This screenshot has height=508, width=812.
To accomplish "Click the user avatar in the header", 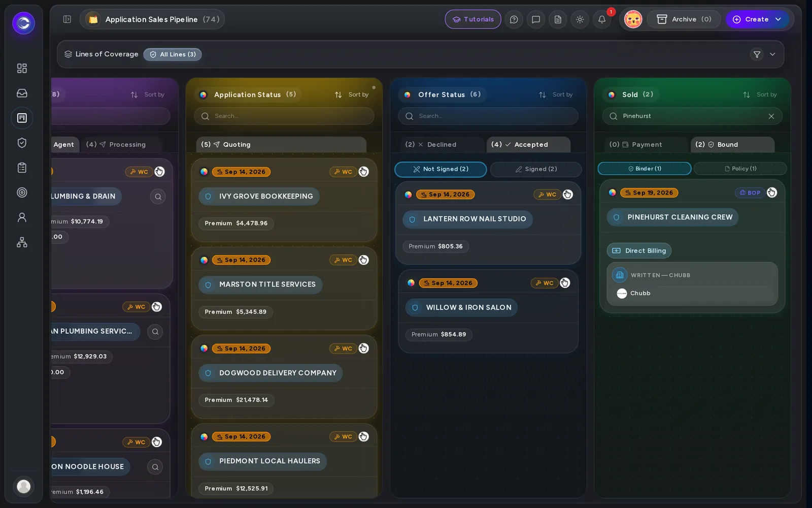I will point(633,19).
